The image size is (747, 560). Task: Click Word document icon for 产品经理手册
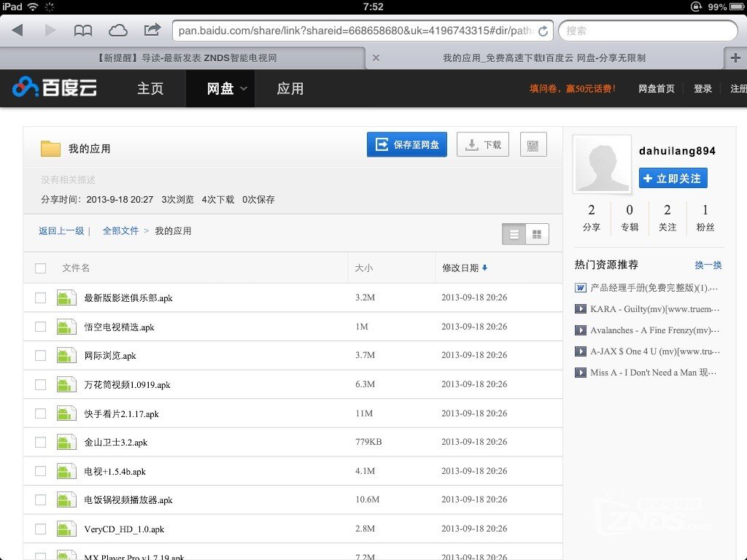(x=580, y=287)
